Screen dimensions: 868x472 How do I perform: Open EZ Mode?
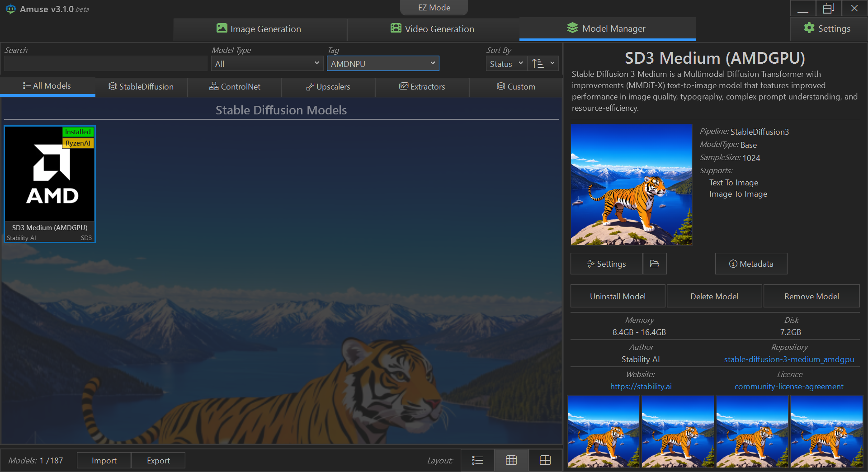click(x=433, y=7)
